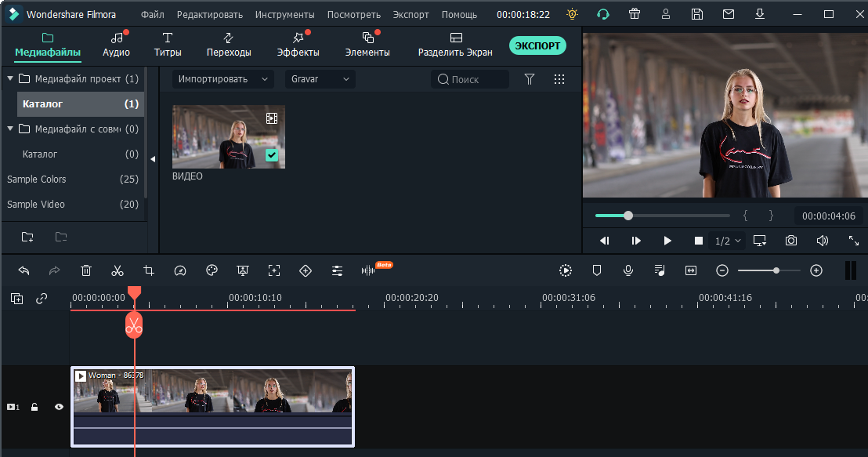Open the Редактировать menu
This screenshot has width=868, height=457.
point(210,14)
